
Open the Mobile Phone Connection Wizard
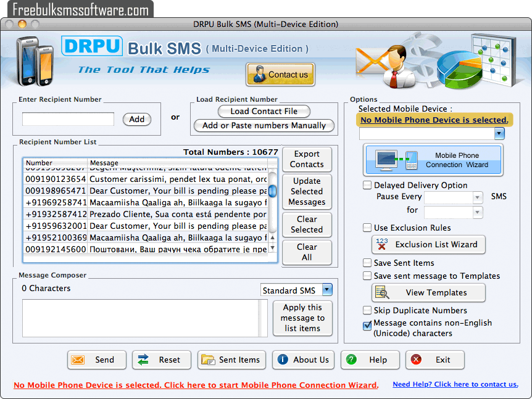pyautogui.click(x=432, y=160)
